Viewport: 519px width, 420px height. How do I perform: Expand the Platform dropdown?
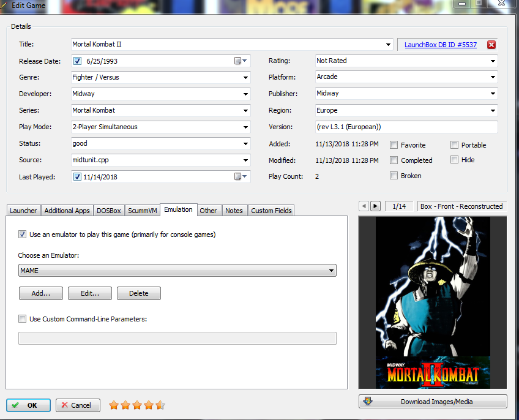tap(493, 77)
